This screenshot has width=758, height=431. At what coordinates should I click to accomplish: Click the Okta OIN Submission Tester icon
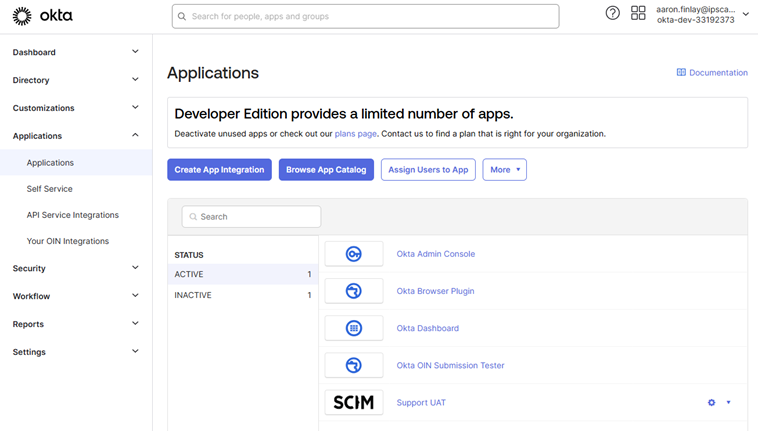click(354, 365)
